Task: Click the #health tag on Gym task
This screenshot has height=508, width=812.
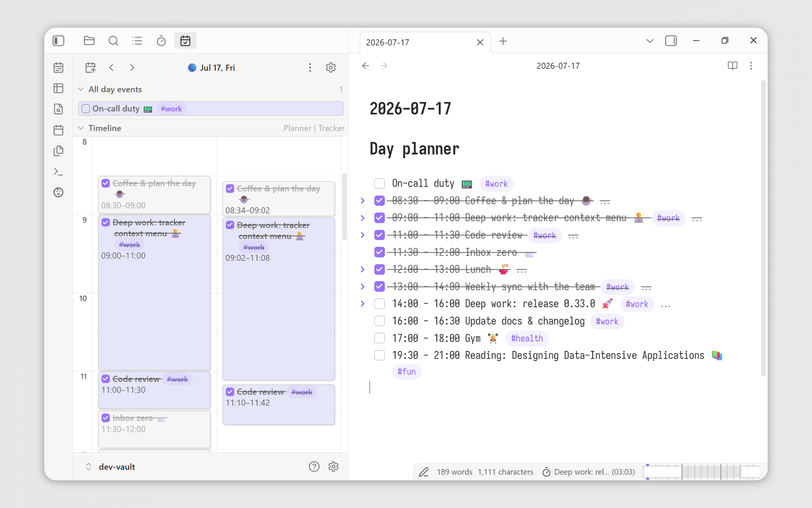Action: (x=527, y=338)
